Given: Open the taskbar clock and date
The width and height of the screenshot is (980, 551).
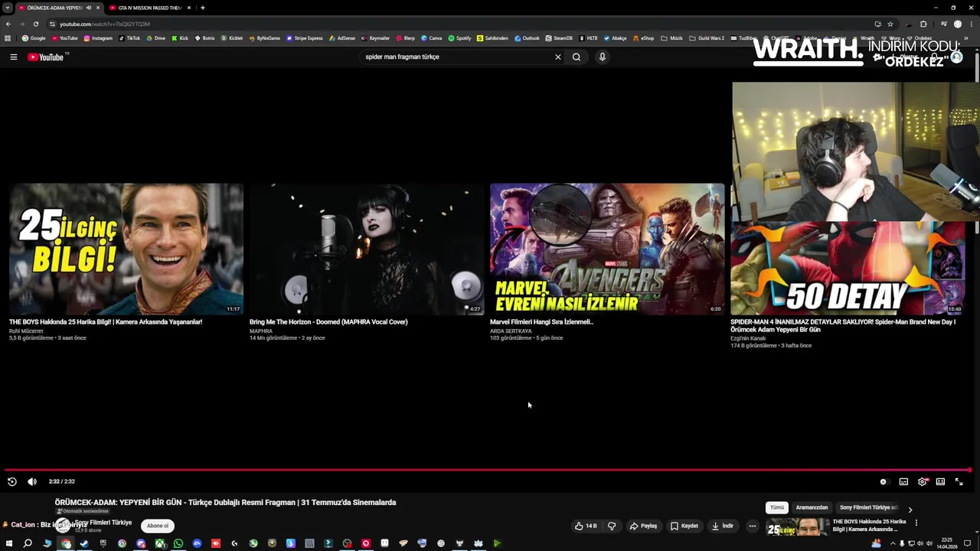Looking at the screenshot, I should pyautogui.click(x=946, y=543).
